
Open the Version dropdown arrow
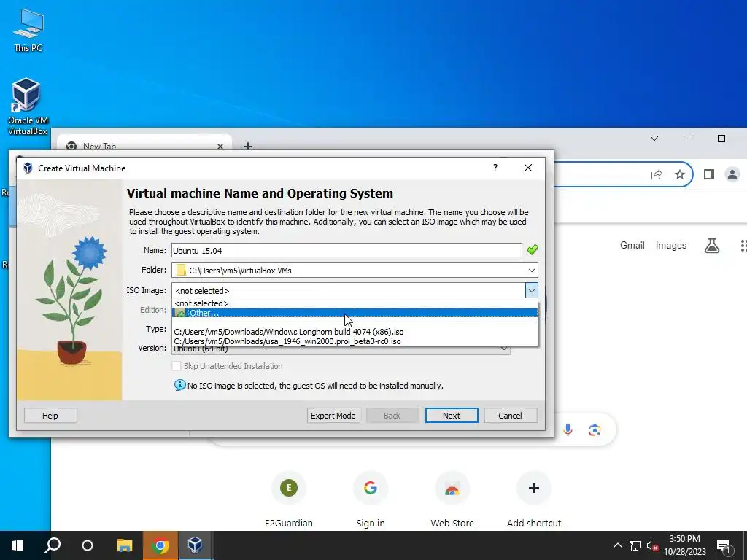coord(503,349)
